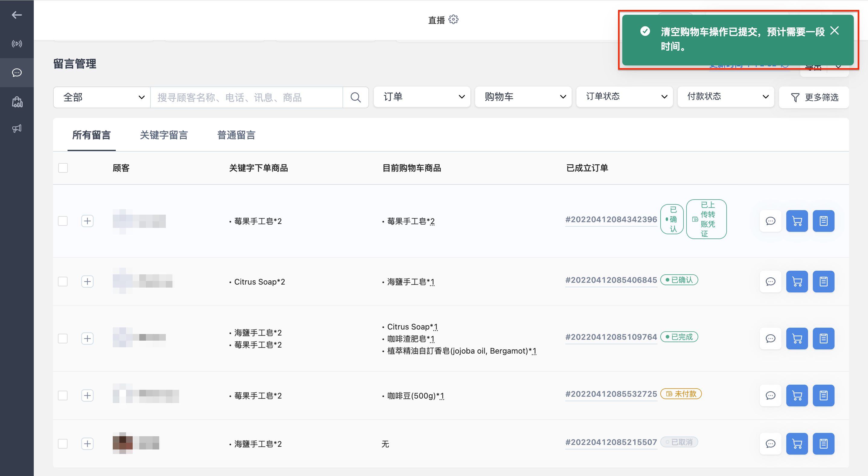The width and height of the screenshot is (868, 476).
Task: Open the live broadcast sidebar icon
Action: click(x=17, y=44)
